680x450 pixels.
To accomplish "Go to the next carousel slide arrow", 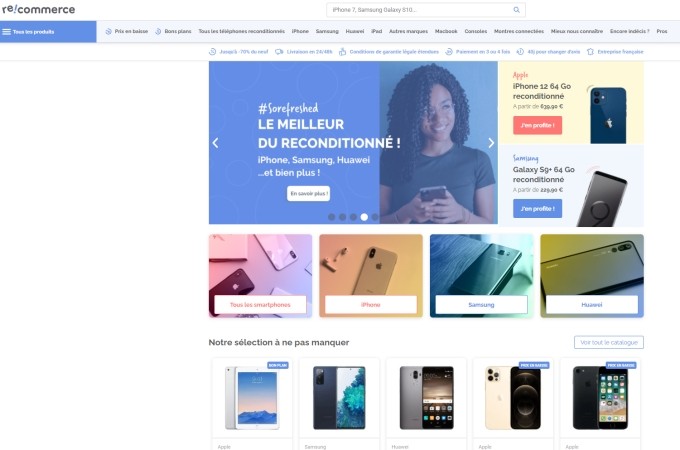I will [491, 143].
